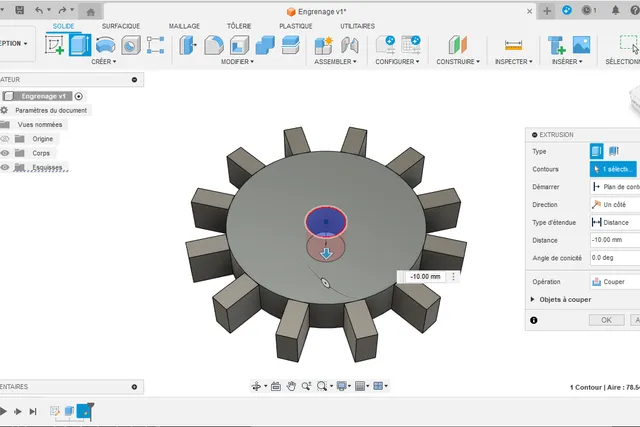Select the Extrude tool in toolbar
This screenshot has width=640, height=427.
[x=80, y=45]
